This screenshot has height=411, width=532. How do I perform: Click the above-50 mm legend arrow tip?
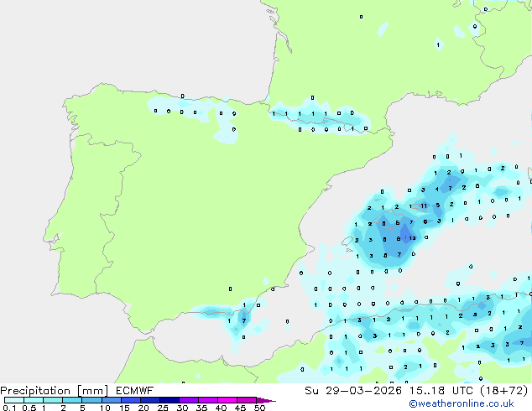266,400
